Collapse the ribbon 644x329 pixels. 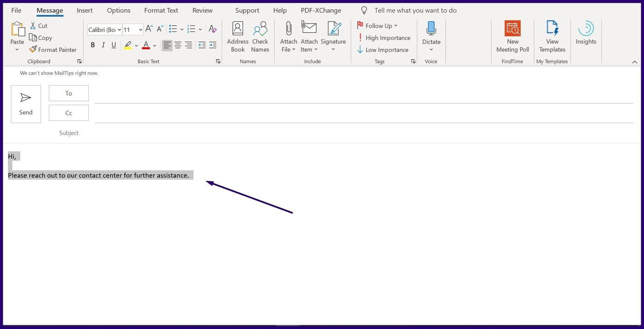pos(635,62)
